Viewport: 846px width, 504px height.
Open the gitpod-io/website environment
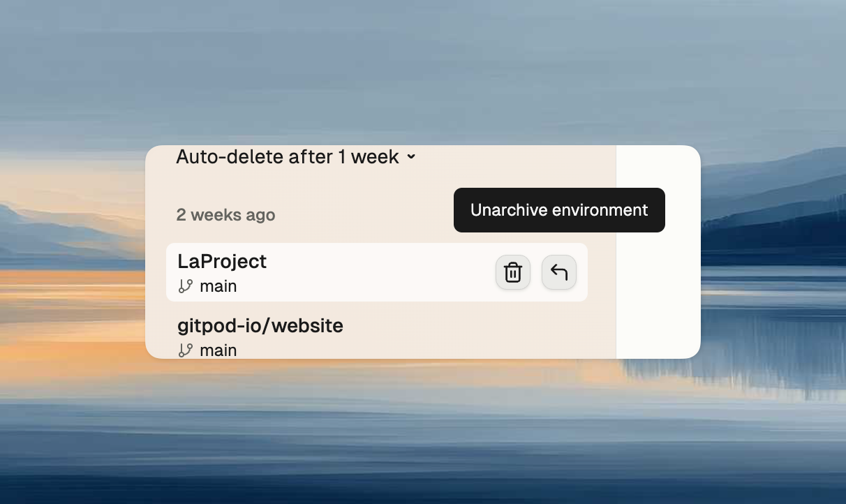click(260, 325)
